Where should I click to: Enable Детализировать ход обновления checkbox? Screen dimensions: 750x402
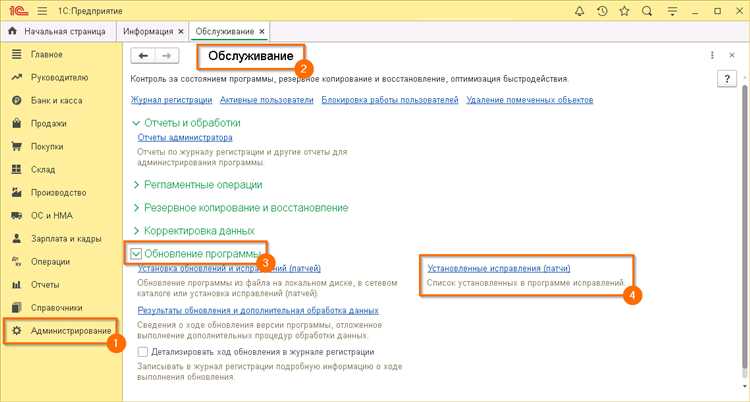[142, 352]
